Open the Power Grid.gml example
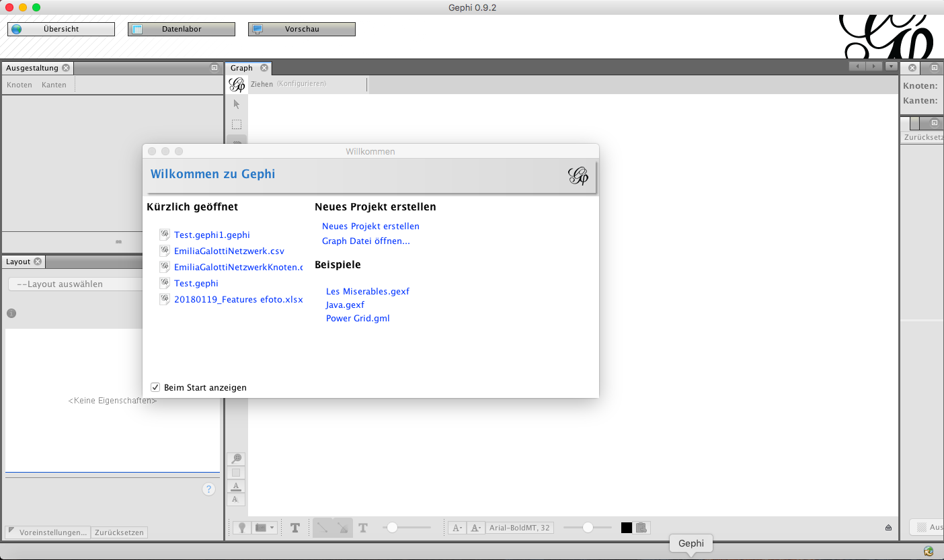The height and width of the screenshot is (560, 944). tap(358, 318)
